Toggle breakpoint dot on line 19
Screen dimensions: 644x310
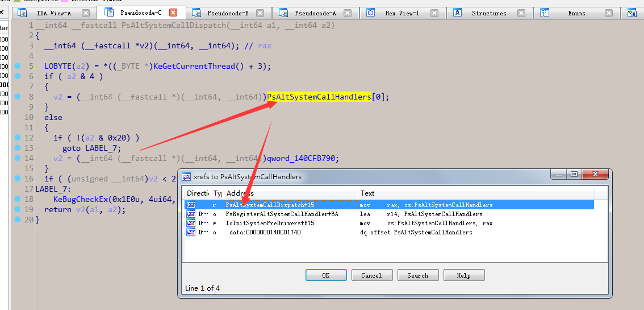point(17,209)
